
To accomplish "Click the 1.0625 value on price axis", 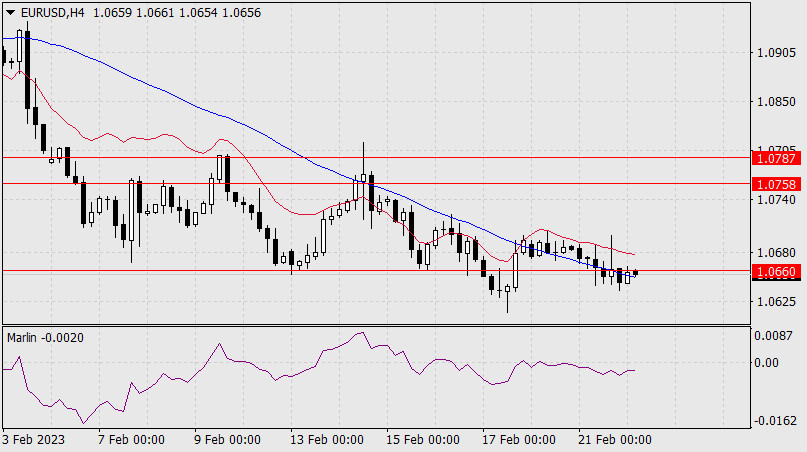I will [776, 301].
